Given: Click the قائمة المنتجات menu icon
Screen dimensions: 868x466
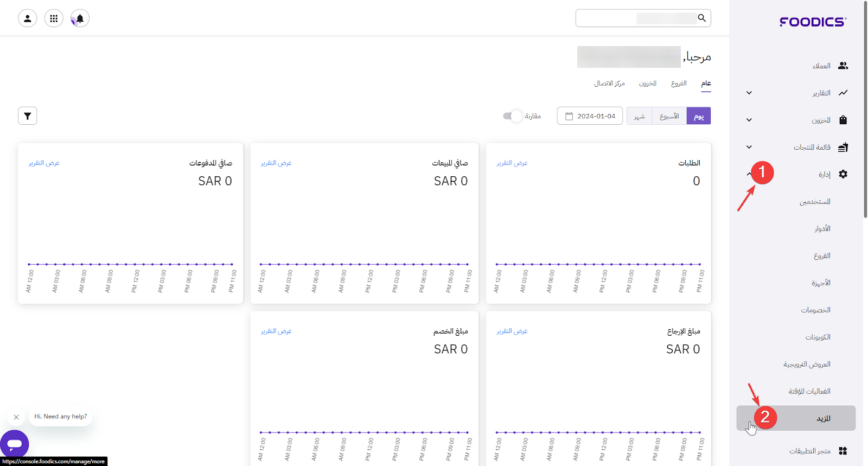Looking at the screenshot, I should tap(843, 147).
